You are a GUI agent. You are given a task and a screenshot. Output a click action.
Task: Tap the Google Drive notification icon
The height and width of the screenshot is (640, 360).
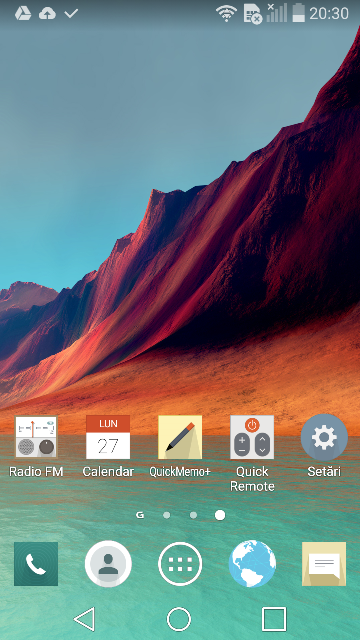(23, 13)
